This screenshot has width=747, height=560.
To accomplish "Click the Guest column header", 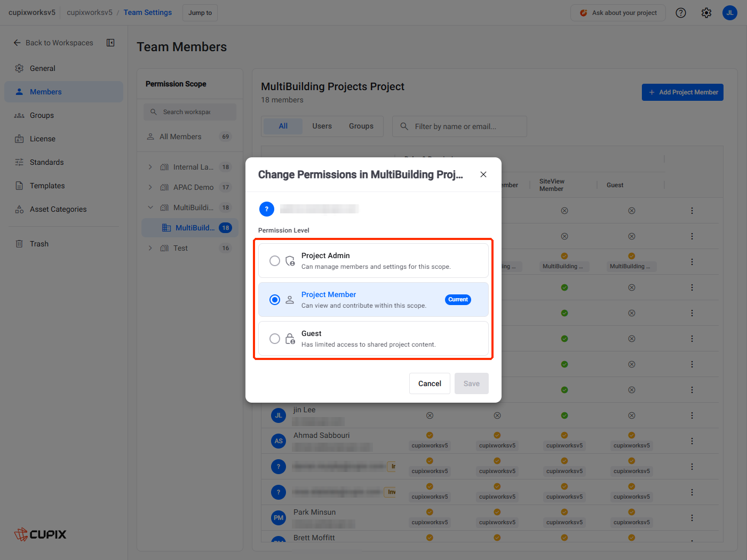I will click(x=615, y=185).
